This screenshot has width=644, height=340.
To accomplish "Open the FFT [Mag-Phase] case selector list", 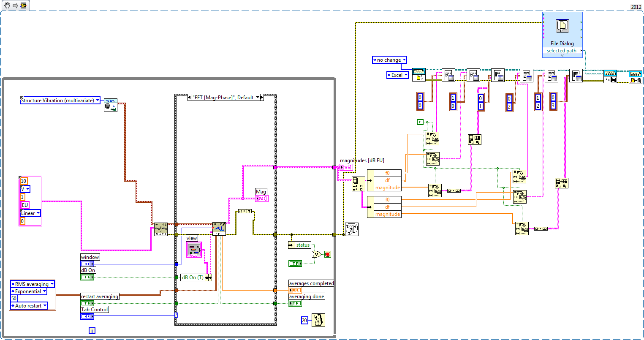I will pyautogui.click(x=258, y=98).
